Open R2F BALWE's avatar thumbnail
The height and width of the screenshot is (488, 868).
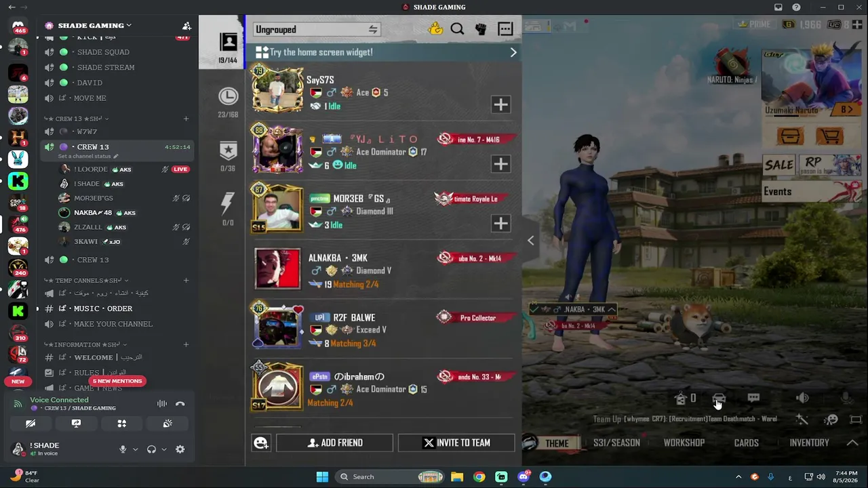coord(278,327)
